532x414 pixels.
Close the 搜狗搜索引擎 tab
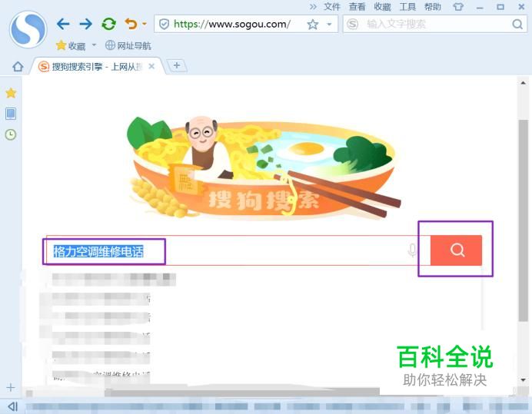coord(151,67)
